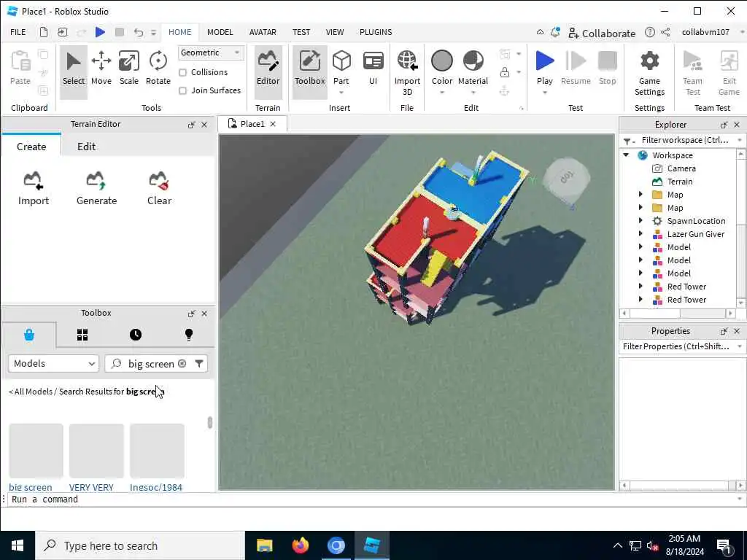Open File Explorer from the taskbar
This screenshot has height=560, width=747.
tap(264, 545)
